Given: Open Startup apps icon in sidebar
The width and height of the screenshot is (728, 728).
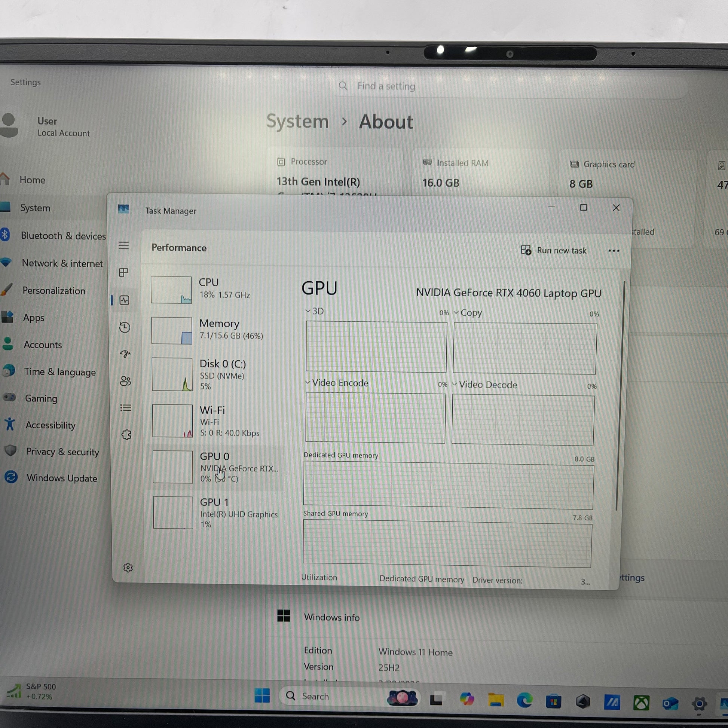Looking at the screenshot, I should pos(125,354).
